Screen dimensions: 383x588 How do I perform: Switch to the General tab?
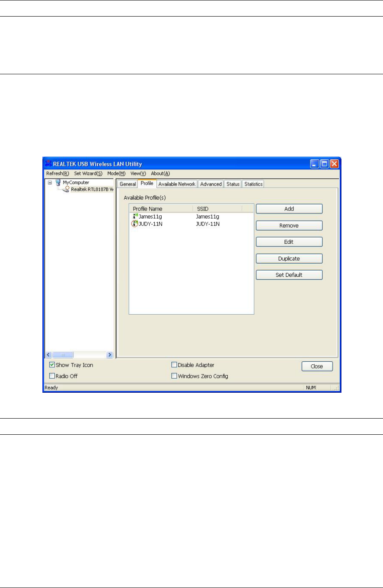[x=128, y=184]
